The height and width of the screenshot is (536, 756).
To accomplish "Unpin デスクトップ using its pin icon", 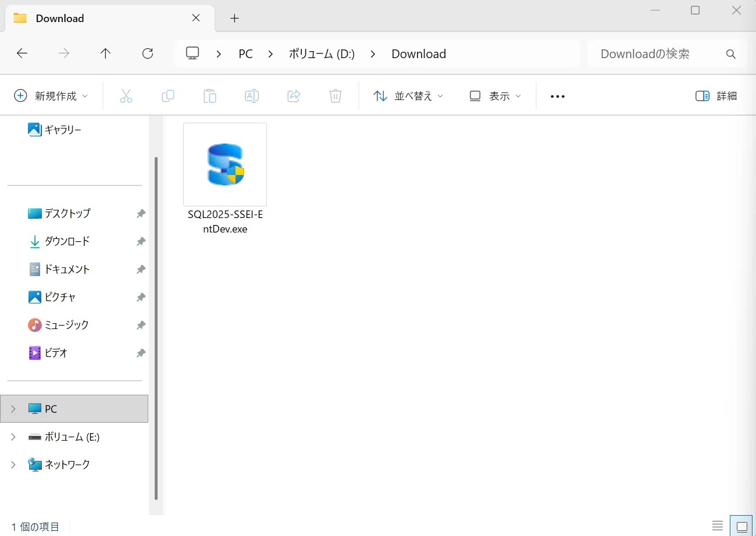I will point(141,214).
